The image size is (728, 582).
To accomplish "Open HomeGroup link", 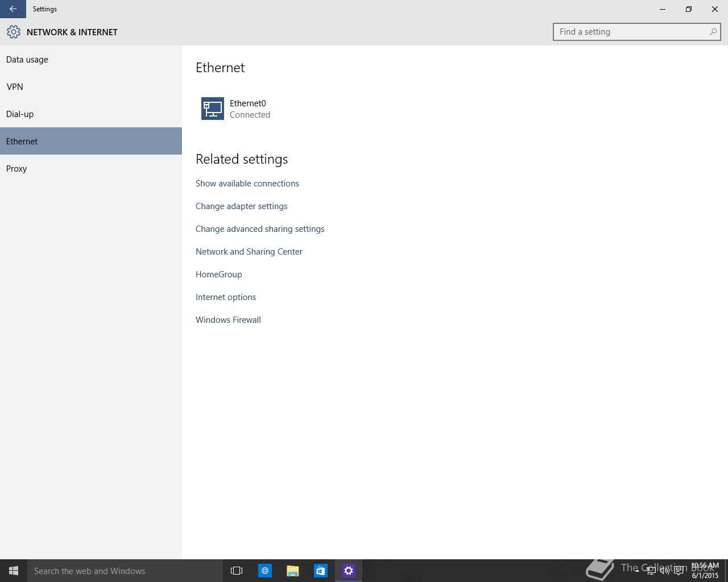I will 218,275.
